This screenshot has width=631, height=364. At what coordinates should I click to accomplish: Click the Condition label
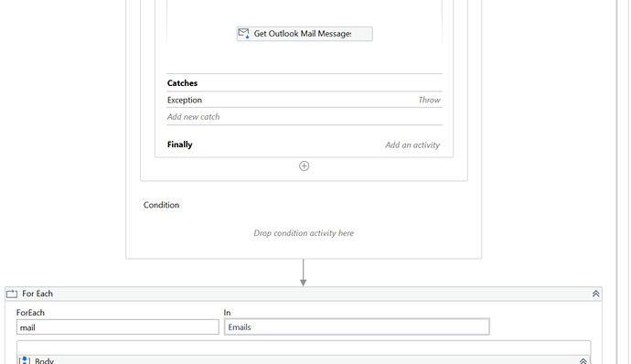coord(161,205)
